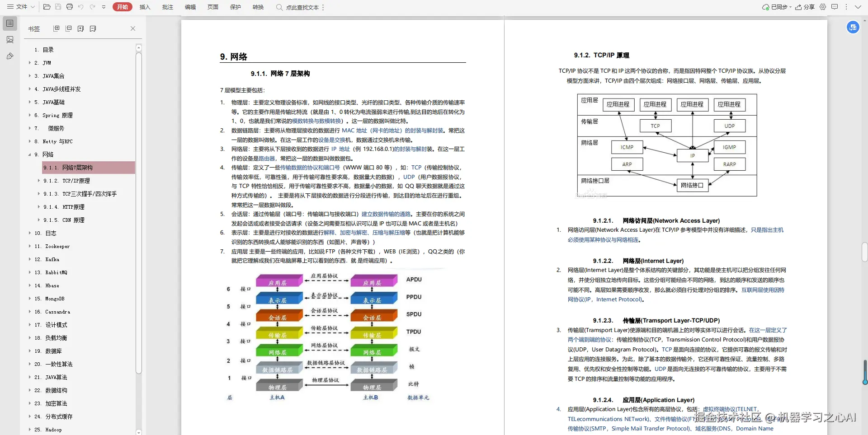Switch to the 保护 tab

pyautogui.click(x=235, y=7)
